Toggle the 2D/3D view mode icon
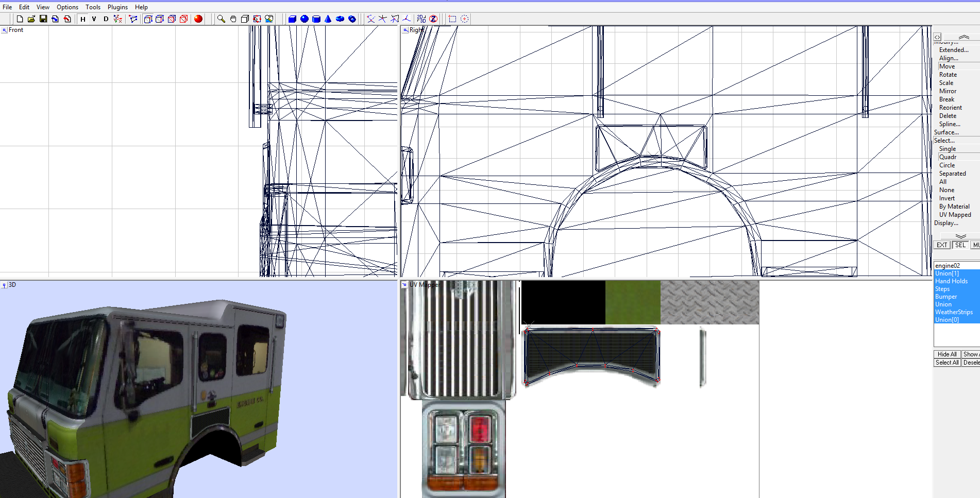Screen dimensions: 980x498 click(x=421, y=19)
